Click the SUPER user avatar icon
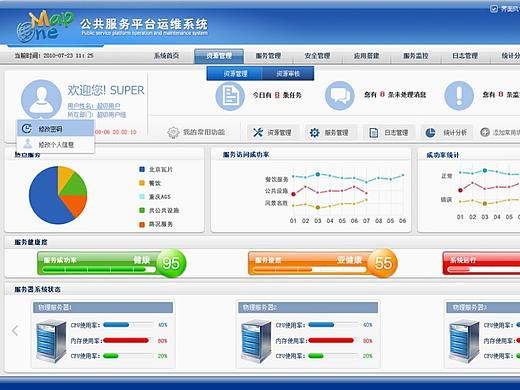Screen dimensions: 520x390 41,99
